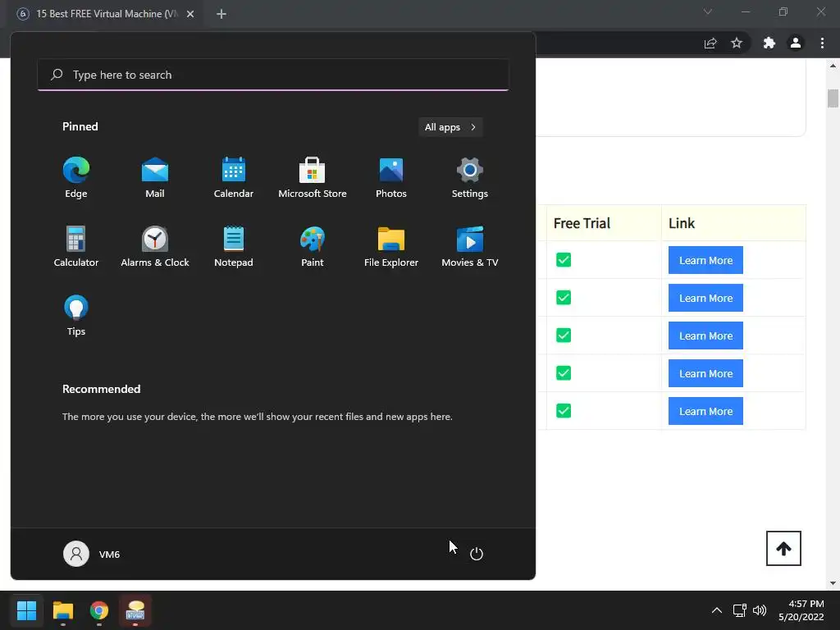Screen dimensions: 840x630
Task: Click the first Learn More button
Action: [x=705, y=260]
